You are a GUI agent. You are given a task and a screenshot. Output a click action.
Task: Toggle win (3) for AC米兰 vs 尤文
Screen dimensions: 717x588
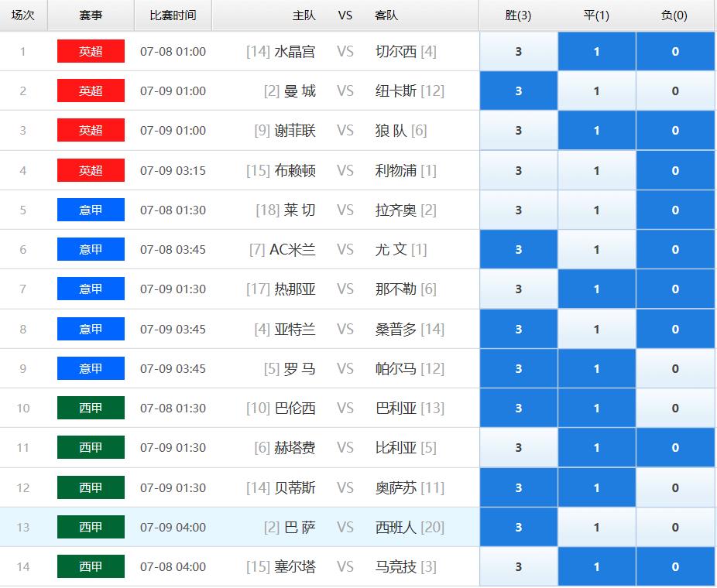click(519, 249)
